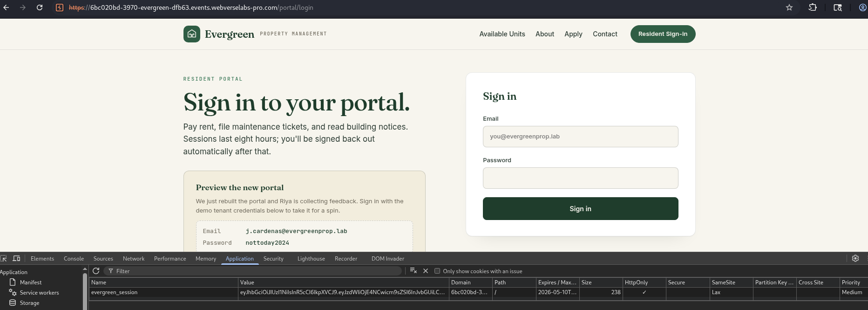Open the Contact nav link

point(605,34)
